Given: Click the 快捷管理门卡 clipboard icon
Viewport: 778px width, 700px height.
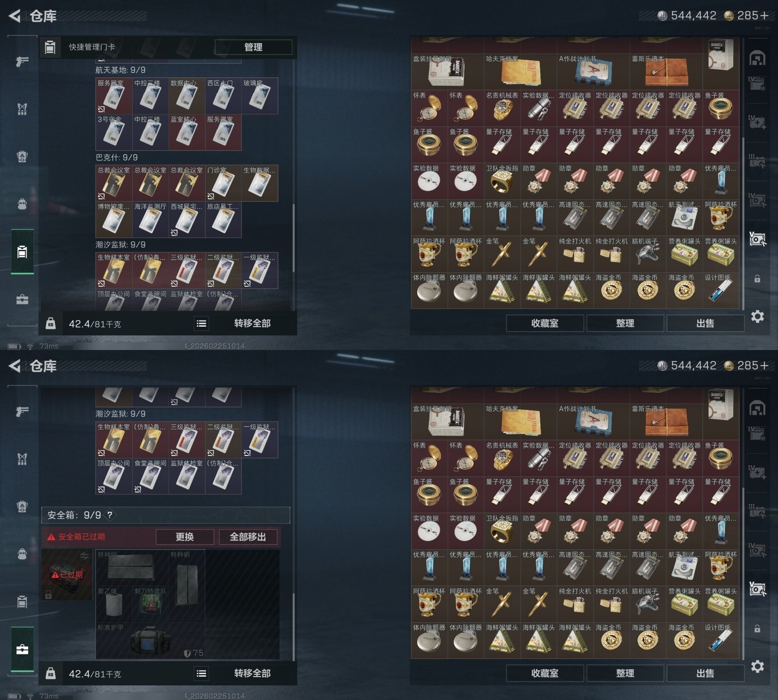Looking at the screenshot, I should [x=50, y=47].
